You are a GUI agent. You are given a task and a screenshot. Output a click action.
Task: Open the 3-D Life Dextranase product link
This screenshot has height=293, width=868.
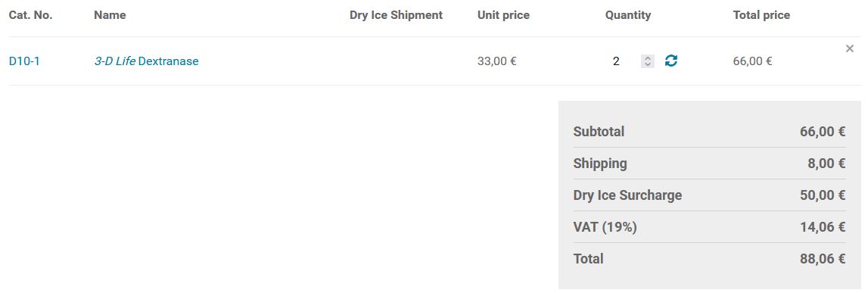point(146,61)
